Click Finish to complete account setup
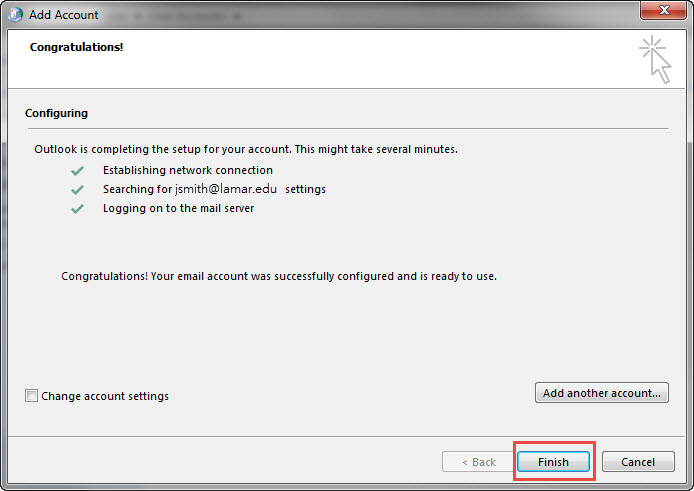694x491 pixels. point(553,462)
